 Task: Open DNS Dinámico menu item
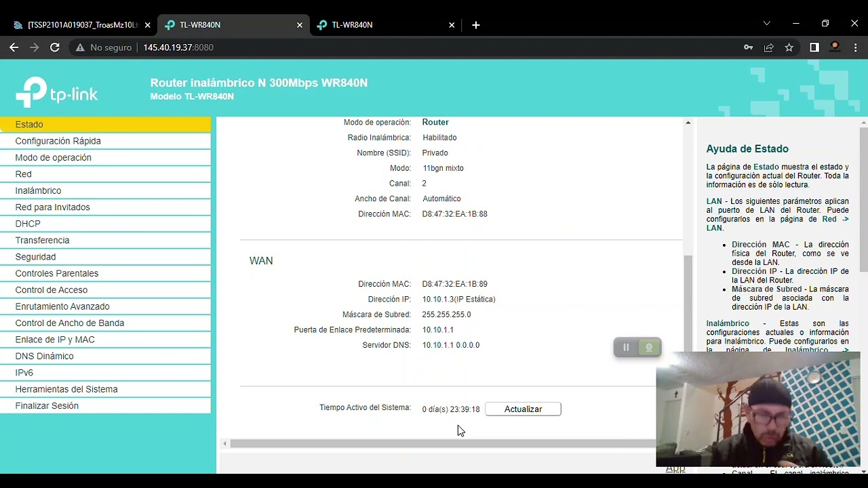(x=105, y=356)
